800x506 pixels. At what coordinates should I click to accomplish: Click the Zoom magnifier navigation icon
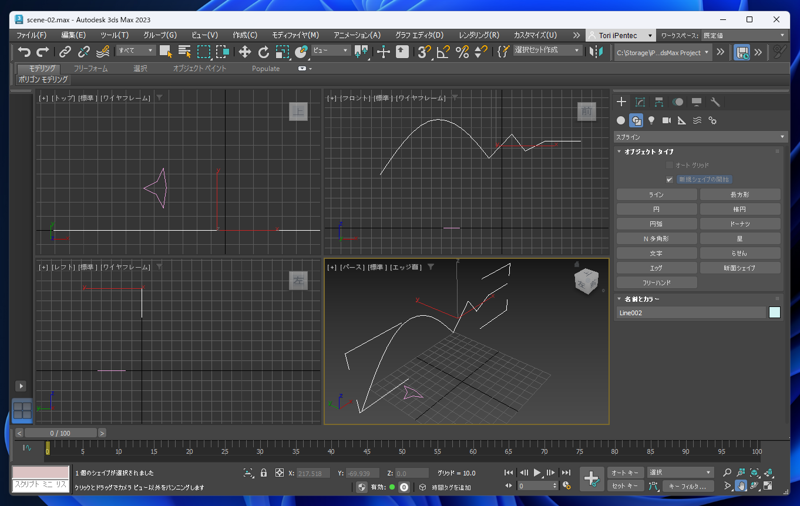tap(727, 472)
